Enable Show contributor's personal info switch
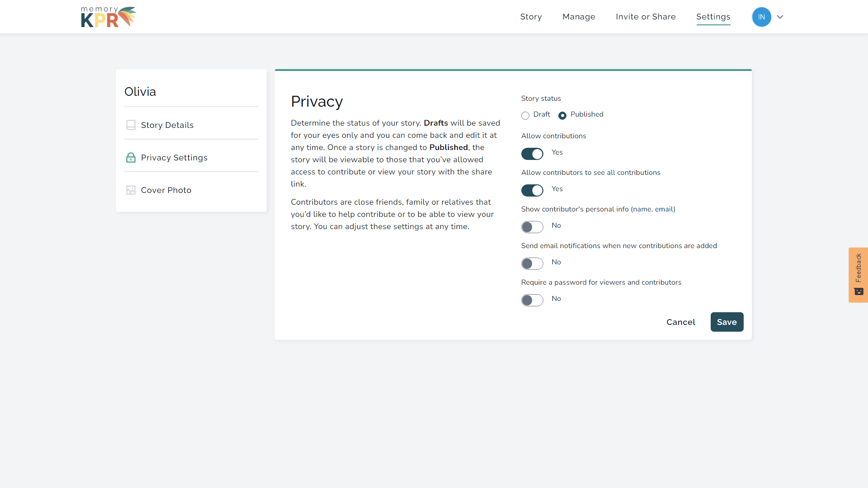The width and height of the screenshot is (868, 488). click(x=532, y=227)
